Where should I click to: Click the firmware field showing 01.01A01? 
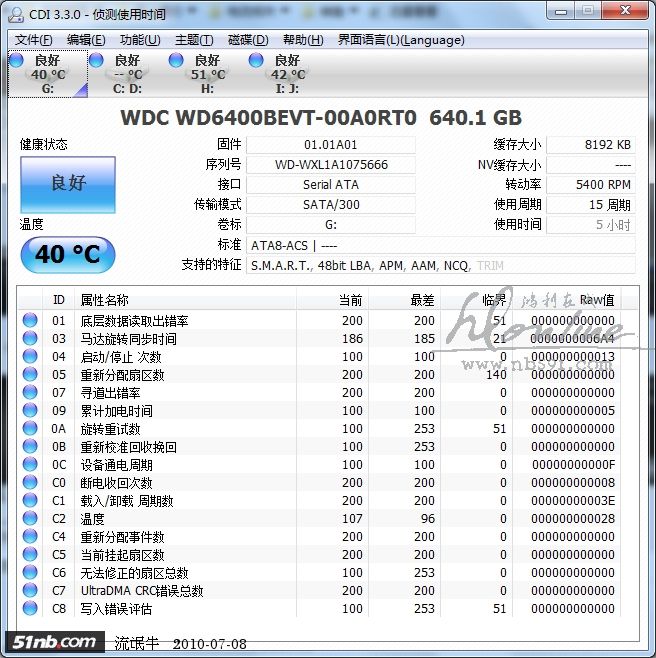click(x=330, y=145)
